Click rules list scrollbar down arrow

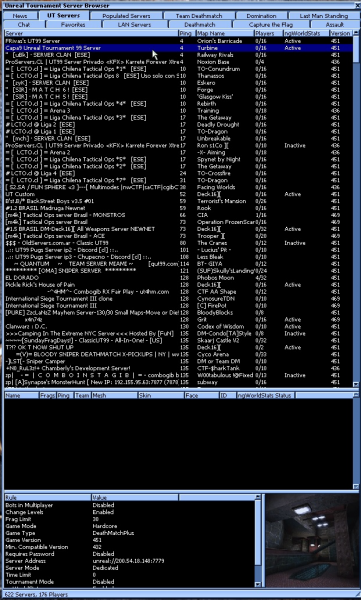[x=258, y=584]
